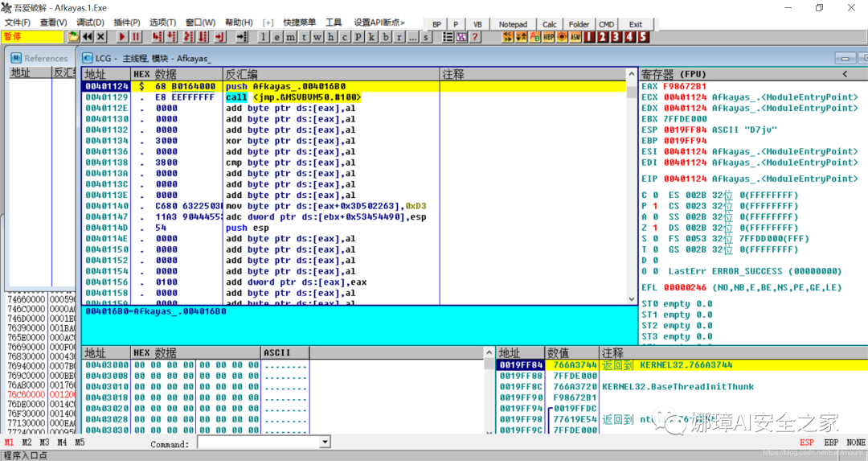Open the breakpoints 'b' window button
868x461 pixels.
point(386,36)
